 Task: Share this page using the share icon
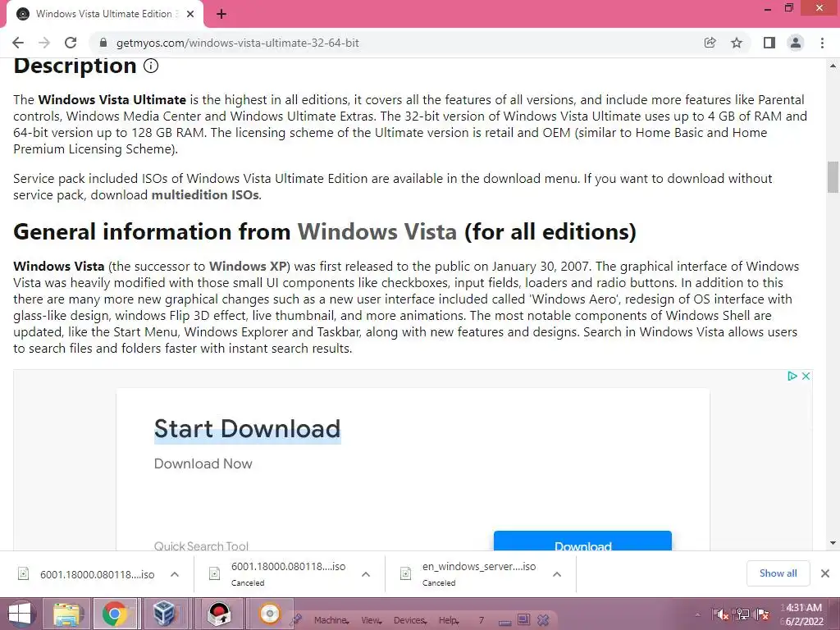(x=710, y=43)
